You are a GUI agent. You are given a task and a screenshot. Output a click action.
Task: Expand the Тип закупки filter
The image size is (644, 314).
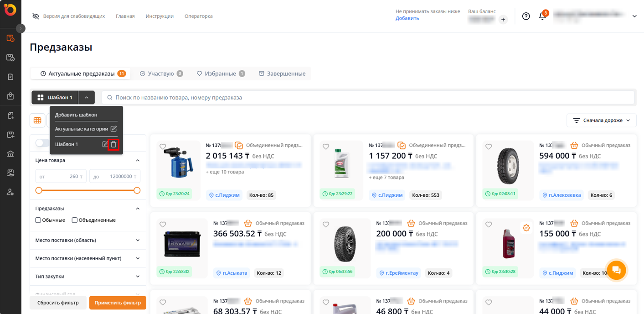[138, 277]
